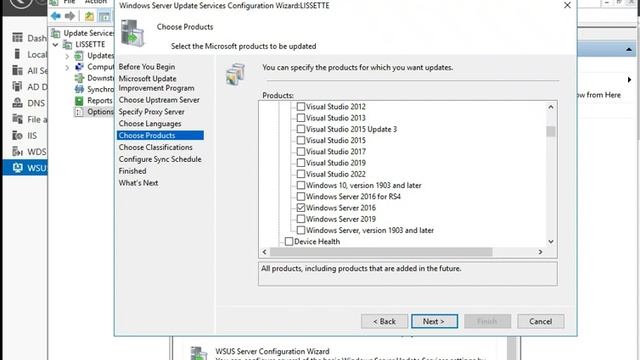Open File and Storage Services sidebar icon
Screen dimensions: 640x360
(x=17, y=119)
